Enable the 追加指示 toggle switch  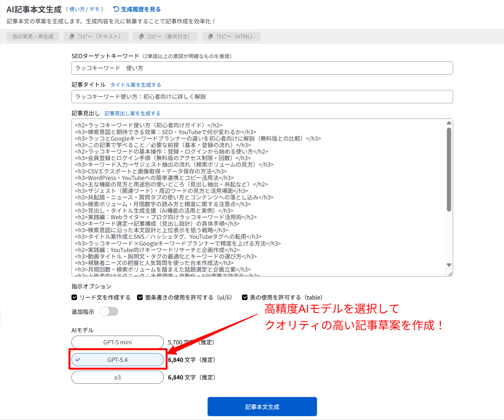click(x=109, y=312)
